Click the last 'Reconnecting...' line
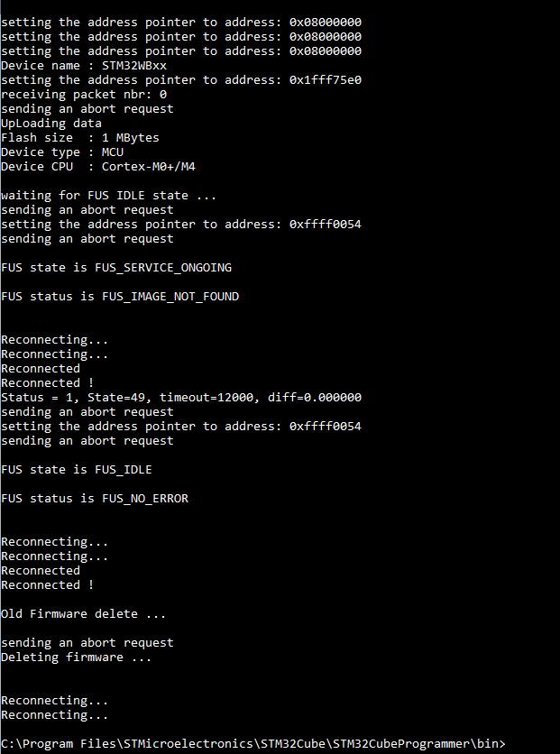 click(x=55, y=714)
